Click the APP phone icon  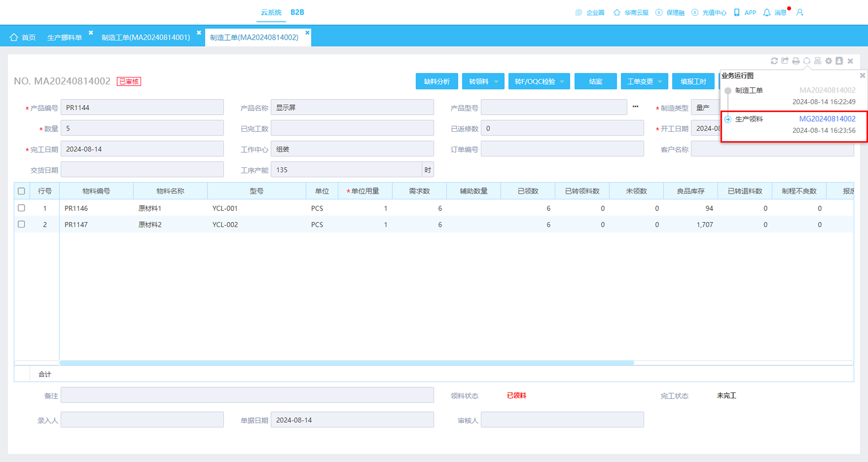(737, 12)
